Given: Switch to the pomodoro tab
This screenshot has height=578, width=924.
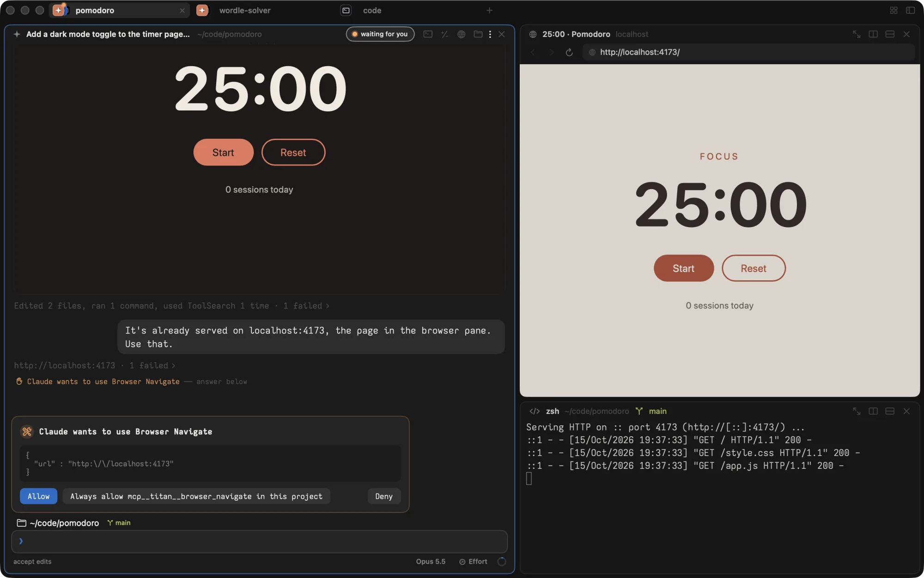Looking at the screenshot, I should 119,10.
